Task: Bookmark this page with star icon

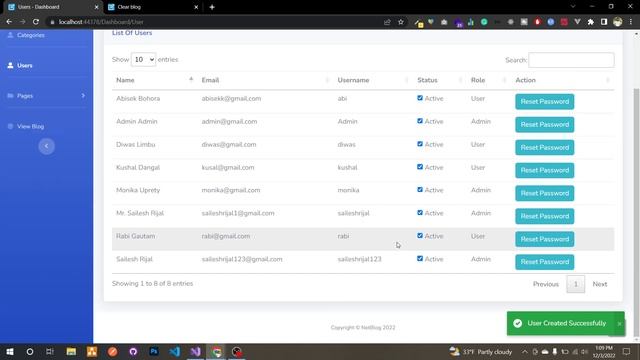Action: 401,22
